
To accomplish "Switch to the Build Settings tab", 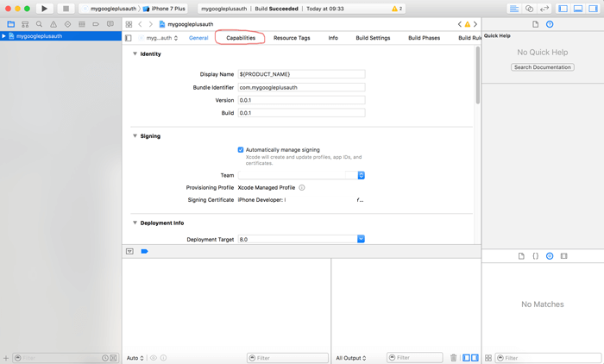I will (373, 38).
